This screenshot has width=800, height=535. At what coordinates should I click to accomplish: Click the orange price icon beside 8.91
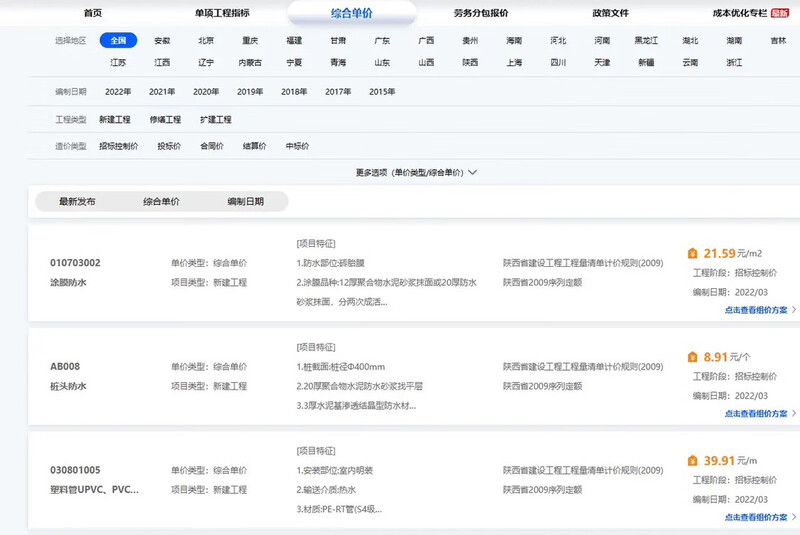692,357
